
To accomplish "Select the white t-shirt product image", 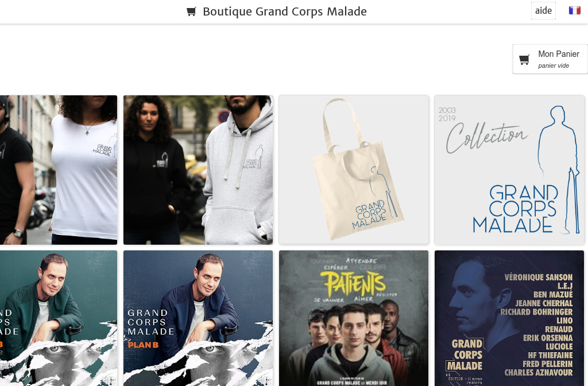I will click(x=59, y=169).
